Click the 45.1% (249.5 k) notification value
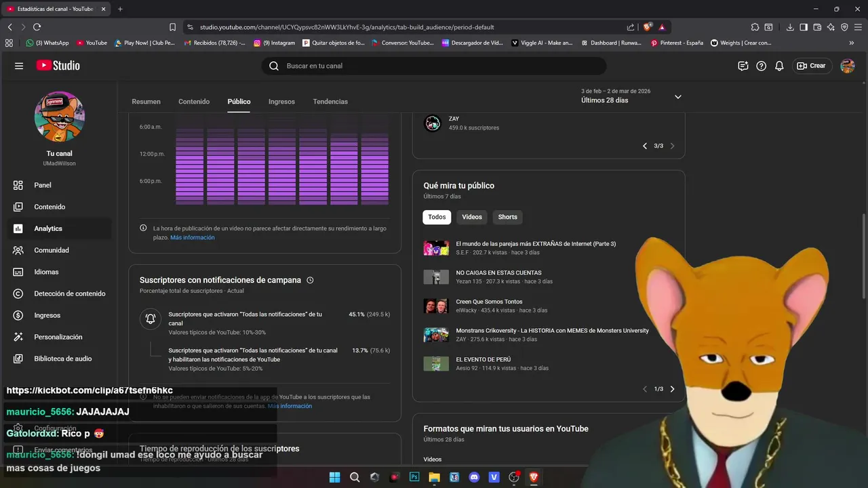 tap(369, 314)
